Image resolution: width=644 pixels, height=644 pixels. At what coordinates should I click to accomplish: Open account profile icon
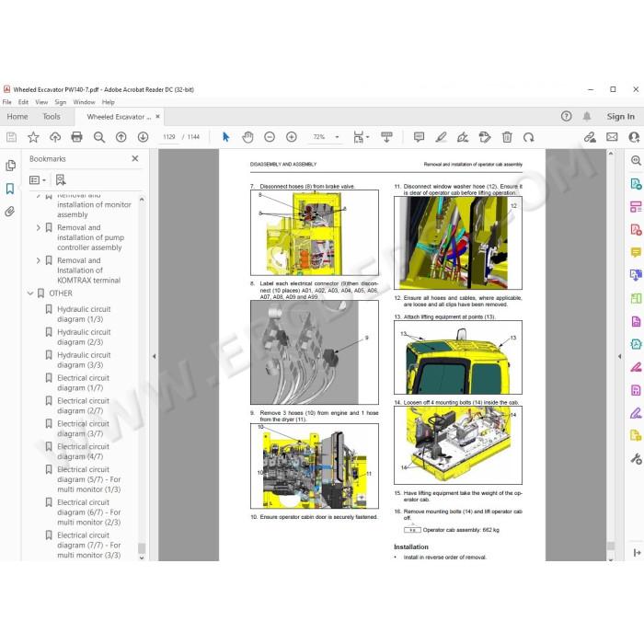[x=634, y=137]
